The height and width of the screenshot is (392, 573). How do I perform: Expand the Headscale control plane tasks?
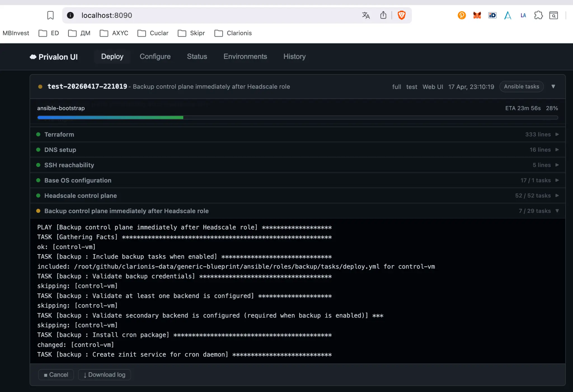point(557,195)
